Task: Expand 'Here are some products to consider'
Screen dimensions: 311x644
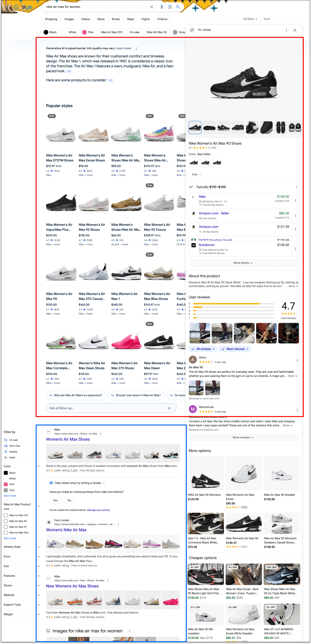Action: [110, 80]
